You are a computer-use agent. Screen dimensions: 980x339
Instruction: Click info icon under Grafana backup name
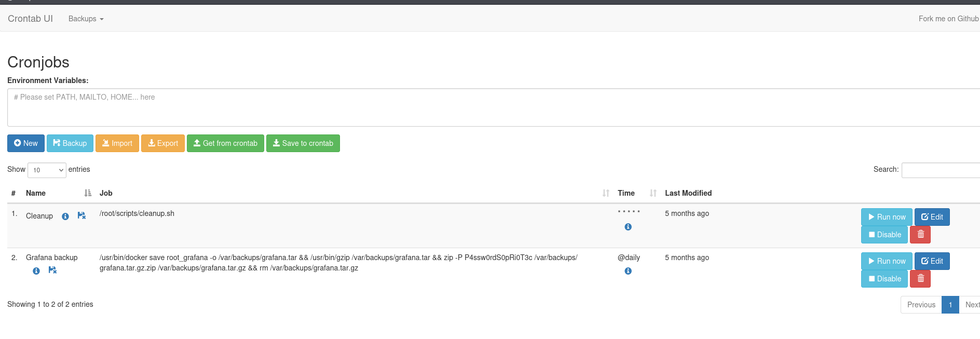[36, 271]
